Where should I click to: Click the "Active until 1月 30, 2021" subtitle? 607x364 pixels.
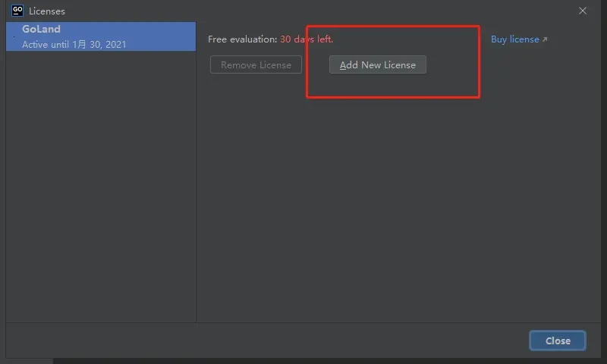tap(74, 45)
